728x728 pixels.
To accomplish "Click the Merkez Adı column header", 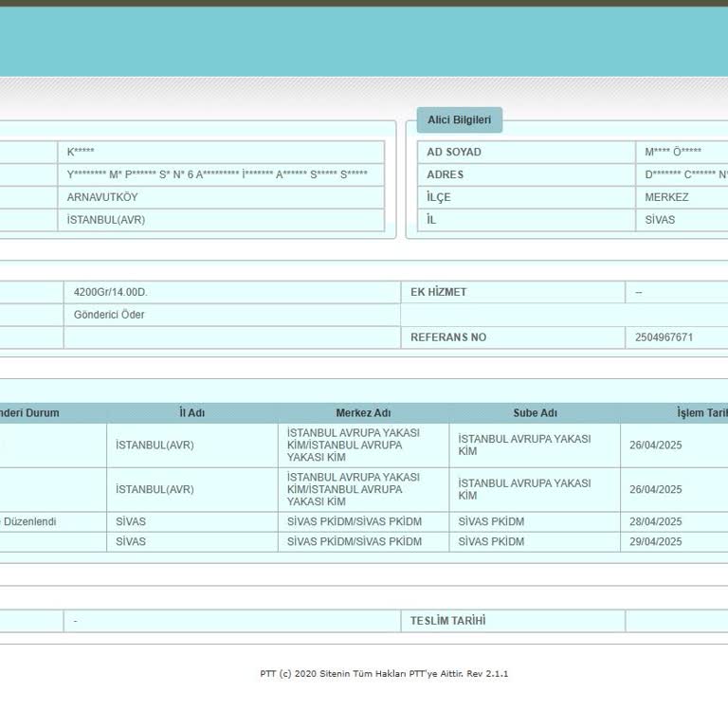I will click(363, 413).
